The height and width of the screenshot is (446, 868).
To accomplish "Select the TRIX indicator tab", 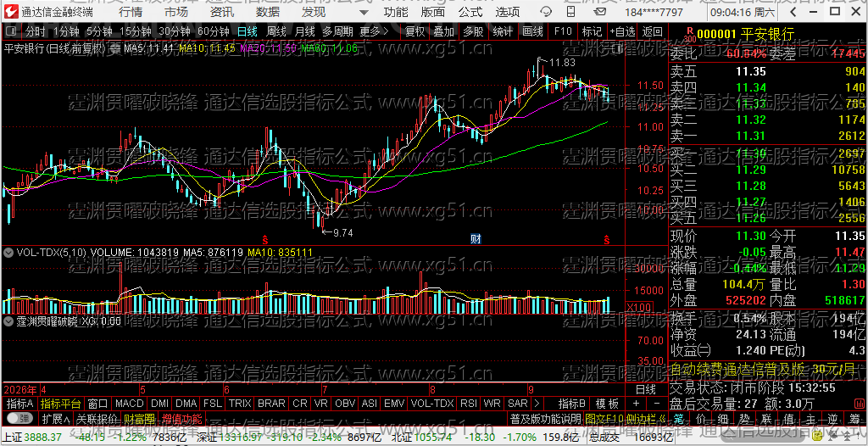I will pos(240,403).
